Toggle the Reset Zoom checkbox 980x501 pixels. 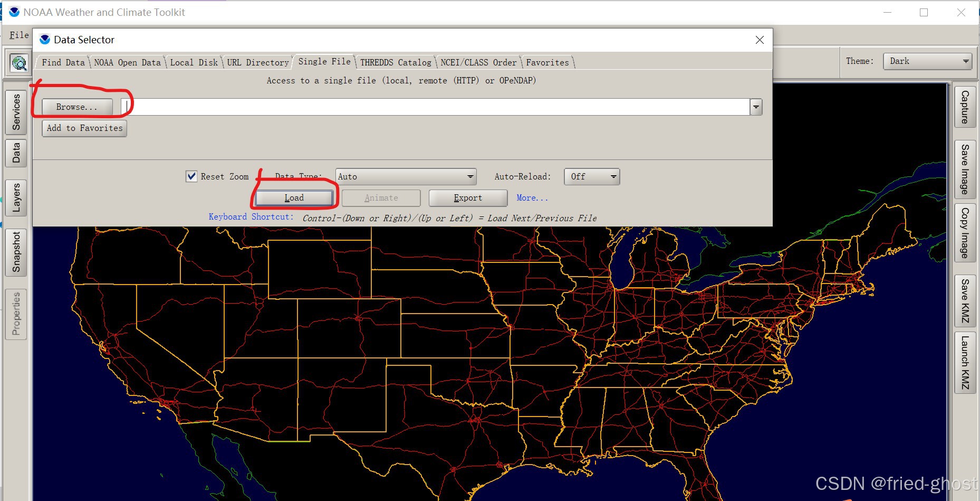click(x=191, y=176)
